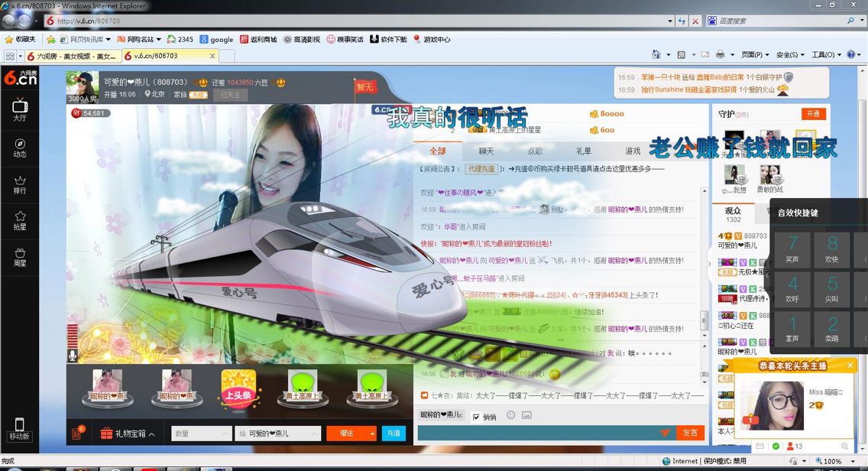Open the 大厅 lobby icon in sidebar

[19, 109]
